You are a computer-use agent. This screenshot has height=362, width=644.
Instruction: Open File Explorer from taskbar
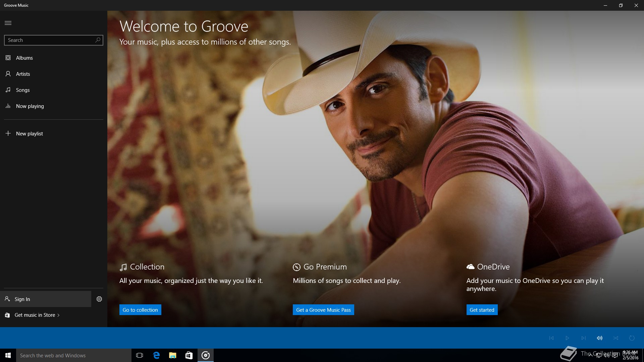(x=172, y=355)
